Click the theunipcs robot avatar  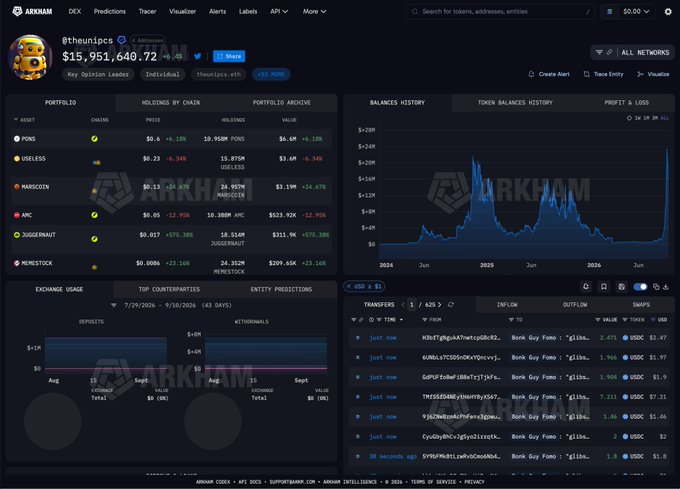tap(30, 57)
